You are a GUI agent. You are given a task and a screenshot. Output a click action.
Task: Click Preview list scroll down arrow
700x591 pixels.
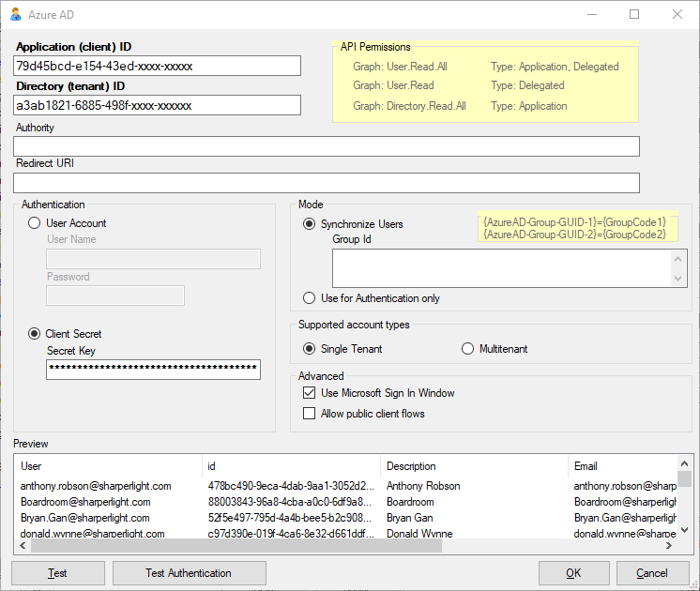click(684, 530)
